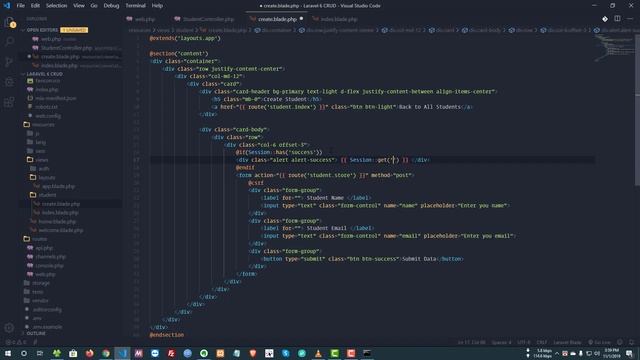The image size is (640, 360).
Task: Open the editor more actions ellipsis
Action: [630, 19]
